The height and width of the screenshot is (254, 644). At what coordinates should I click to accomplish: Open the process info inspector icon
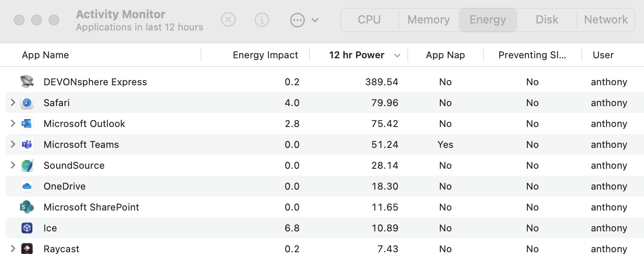coord(262,20)
